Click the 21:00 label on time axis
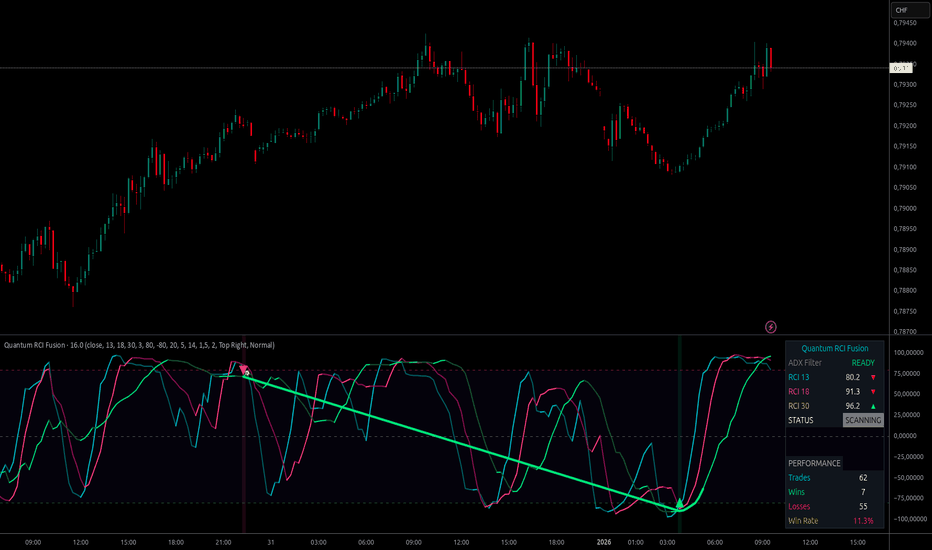Image resolution: width=932 pixels, height=550 pixels. click(223, 542)
